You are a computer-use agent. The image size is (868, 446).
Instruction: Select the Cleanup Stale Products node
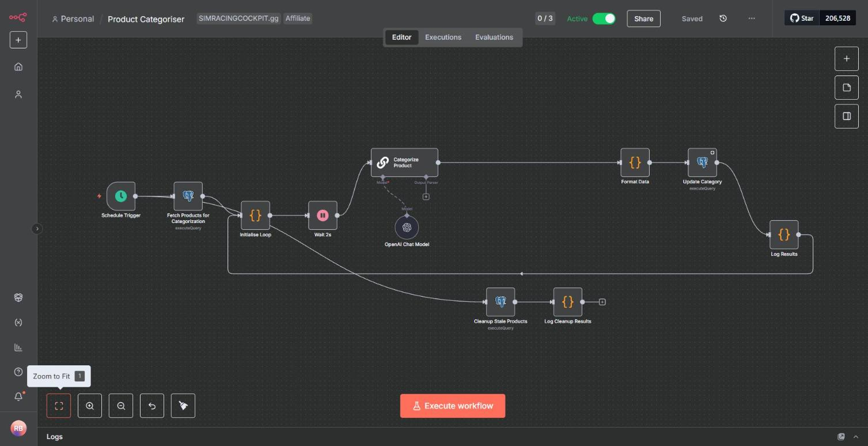click(x=501, y=302)
